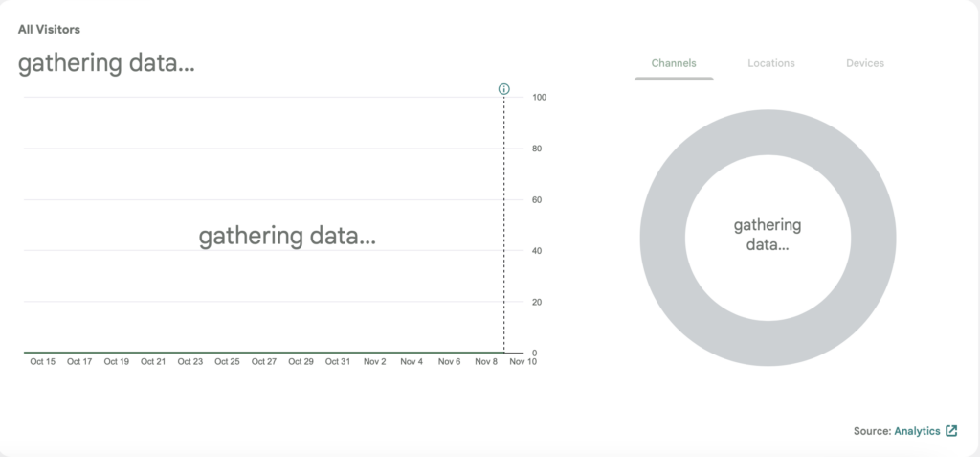Click the Oct 15 date label

coord(43,362)
